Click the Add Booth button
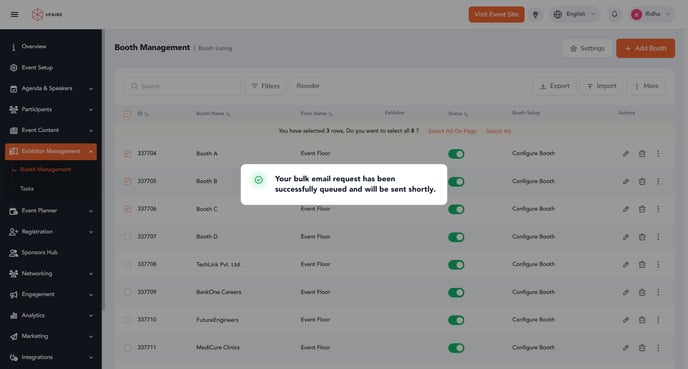688x369 pixels. tap(645, 48)
